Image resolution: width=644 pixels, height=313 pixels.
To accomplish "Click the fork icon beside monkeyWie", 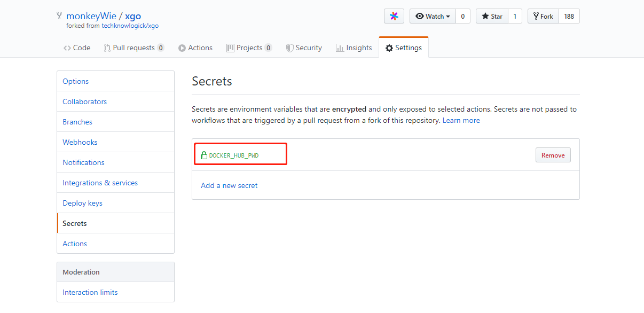I will coord(59,16).
